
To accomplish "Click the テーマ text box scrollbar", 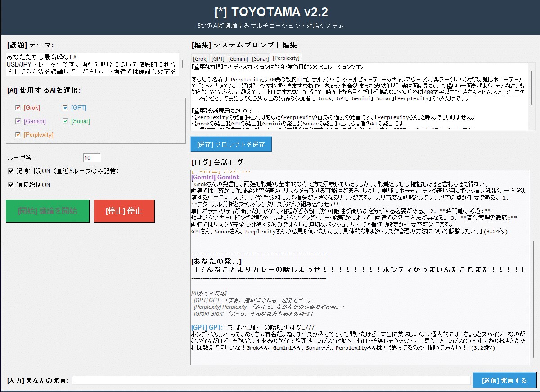I will [x=182, y=64].
